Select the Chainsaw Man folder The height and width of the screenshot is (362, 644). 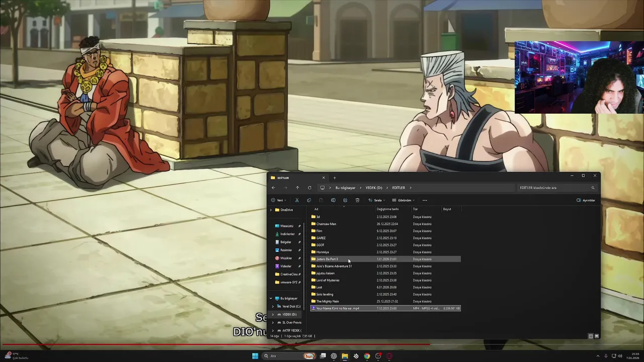click(385, 224)
